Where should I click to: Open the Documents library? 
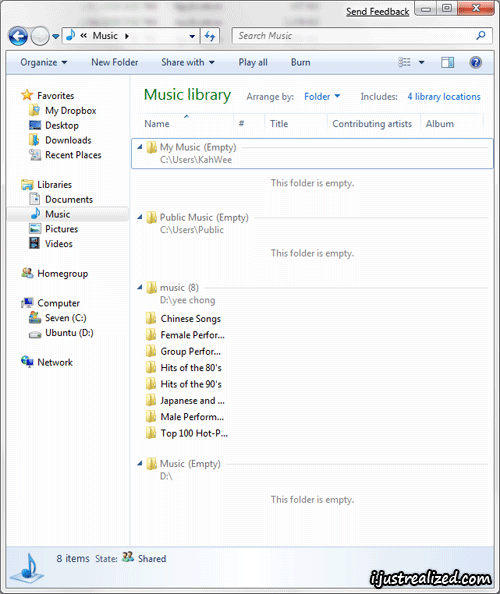(61, 199)
